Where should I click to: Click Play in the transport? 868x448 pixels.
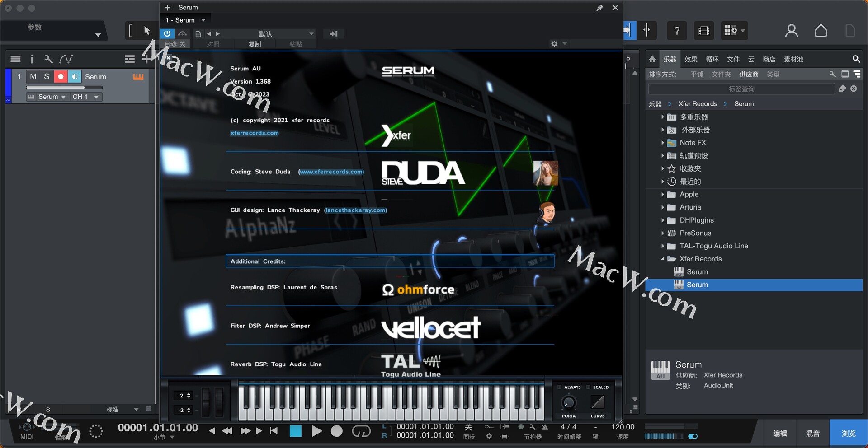[317, 431]
